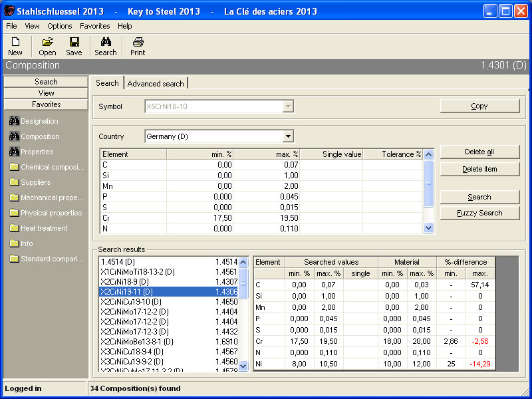Expand the Country dropdown arrow
532x399 pixels.
click(x=288, y=136)
